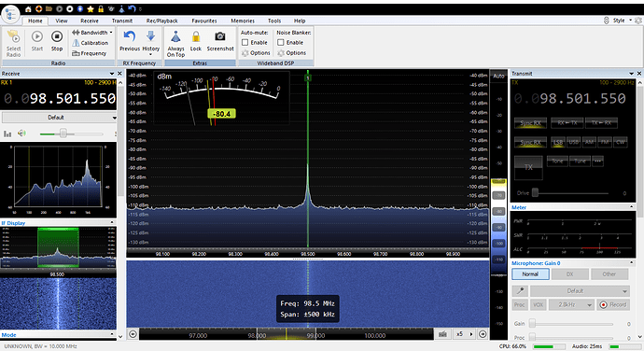Select LSB transmit mode

point(557,142)
